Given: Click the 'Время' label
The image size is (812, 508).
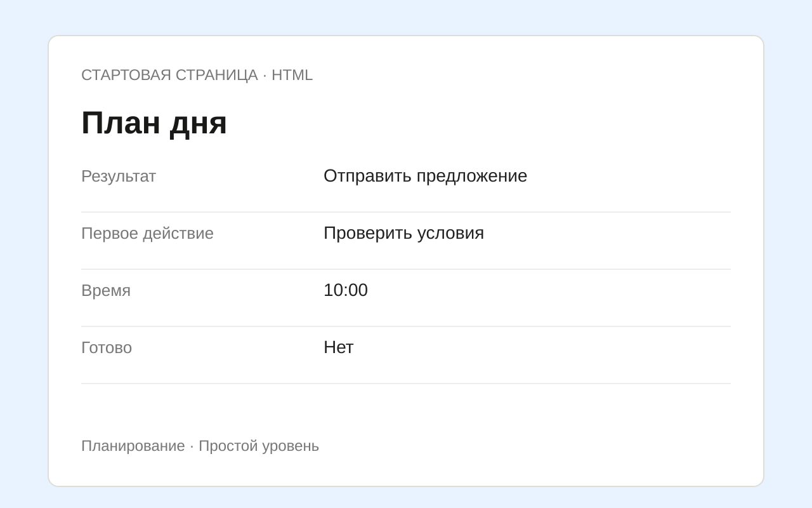Looking at the screenshot, I should pos(106,291).
